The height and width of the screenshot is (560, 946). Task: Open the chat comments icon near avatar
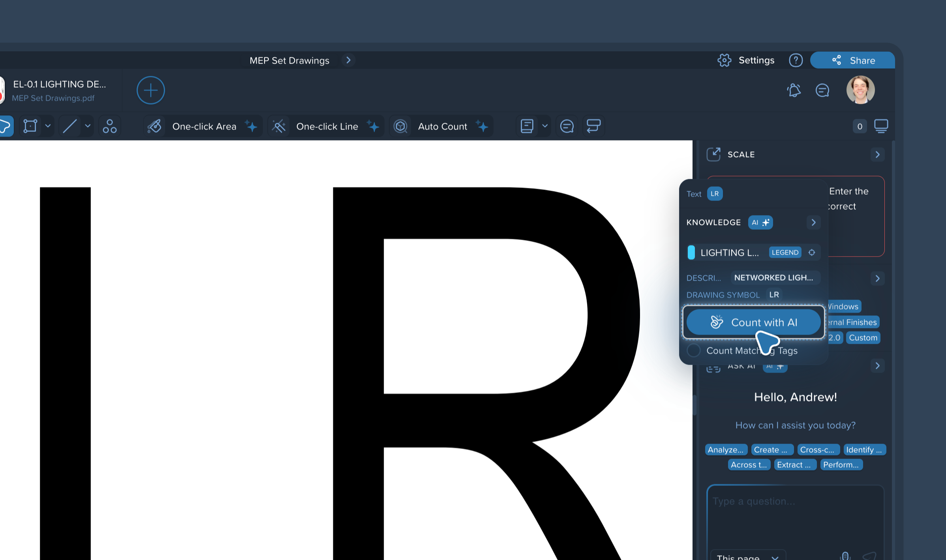tap(822, 90)
